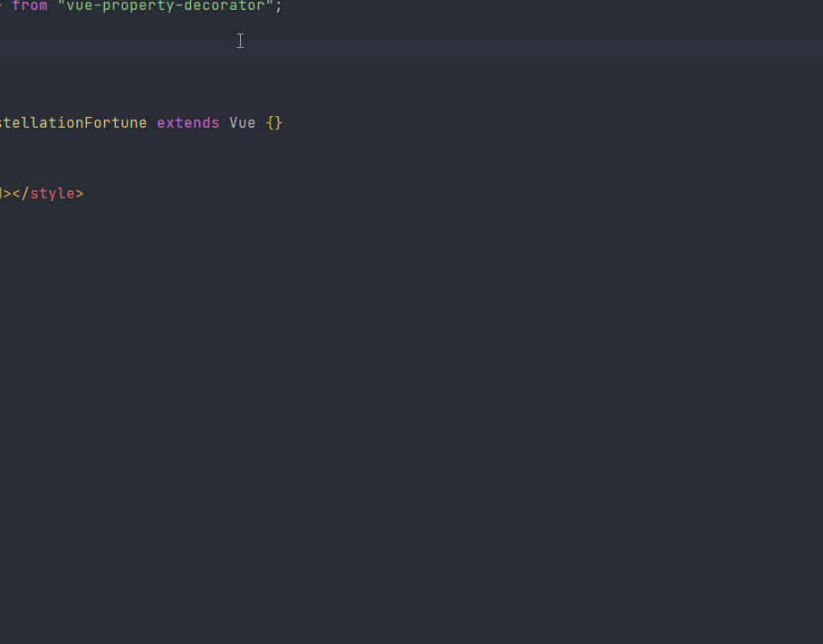
Task: Click the 'extends' keyword
Action: (187, 122)
